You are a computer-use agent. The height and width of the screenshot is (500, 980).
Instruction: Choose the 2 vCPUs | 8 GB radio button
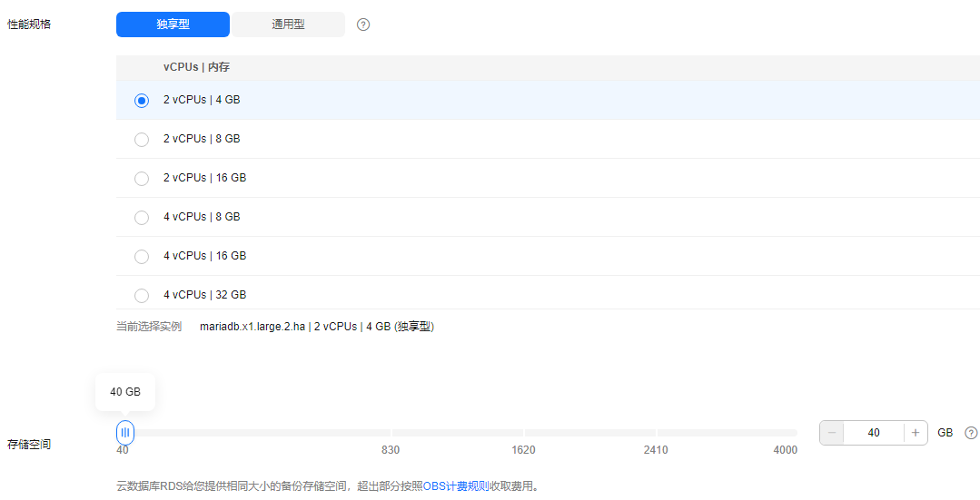coord(142,139)
